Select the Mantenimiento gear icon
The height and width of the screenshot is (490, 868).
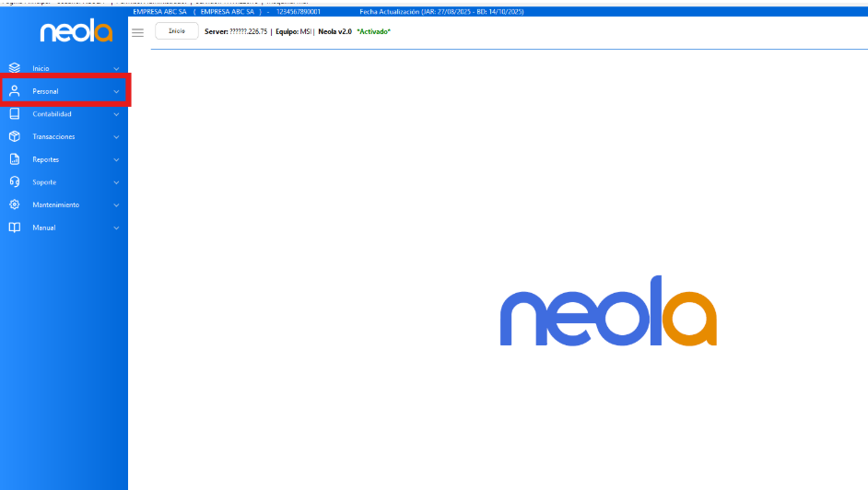pos(14,204)
